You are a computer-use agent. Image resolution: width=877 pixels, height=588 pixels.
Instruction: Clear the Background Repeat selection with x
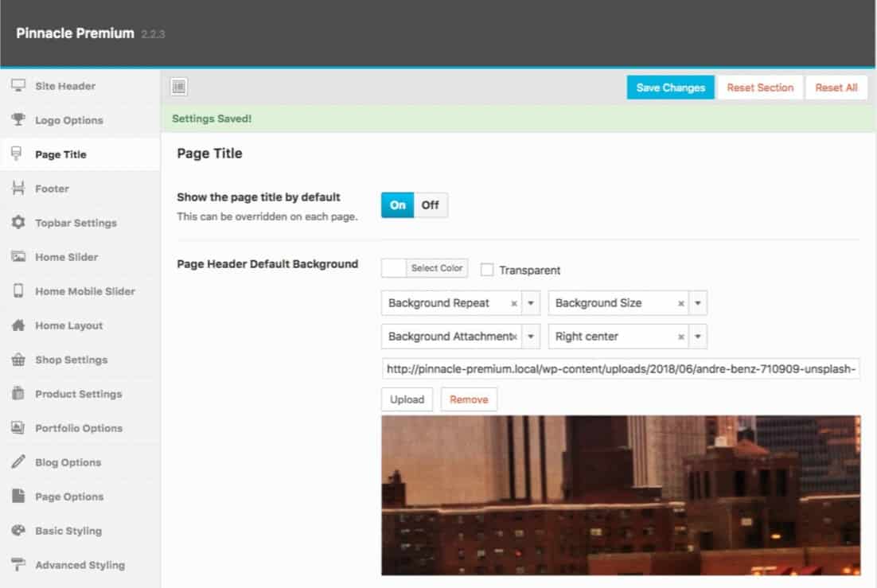coord(514,303)
